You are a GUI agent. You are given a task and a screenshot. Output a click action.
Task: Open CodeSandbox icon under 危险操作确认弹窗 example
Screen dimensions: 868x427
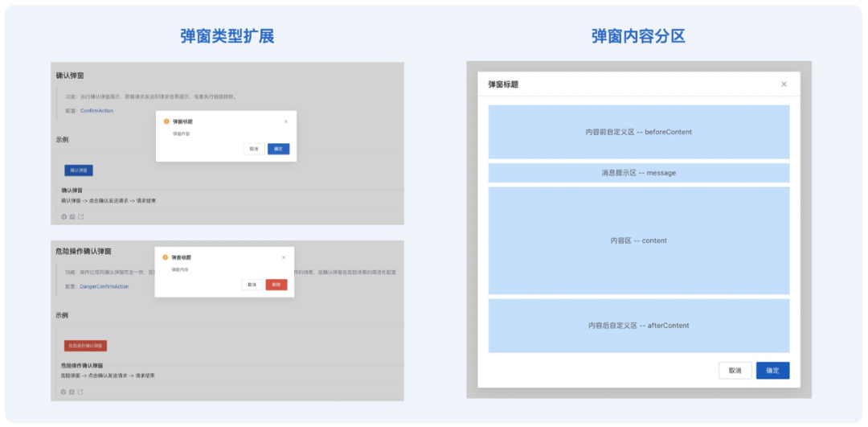[x=63, y=392]
